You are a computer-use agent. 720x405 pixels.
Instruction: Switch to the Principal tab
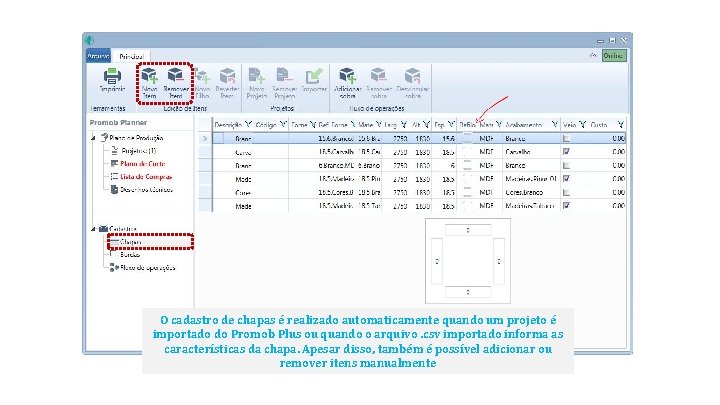(131, 56)
